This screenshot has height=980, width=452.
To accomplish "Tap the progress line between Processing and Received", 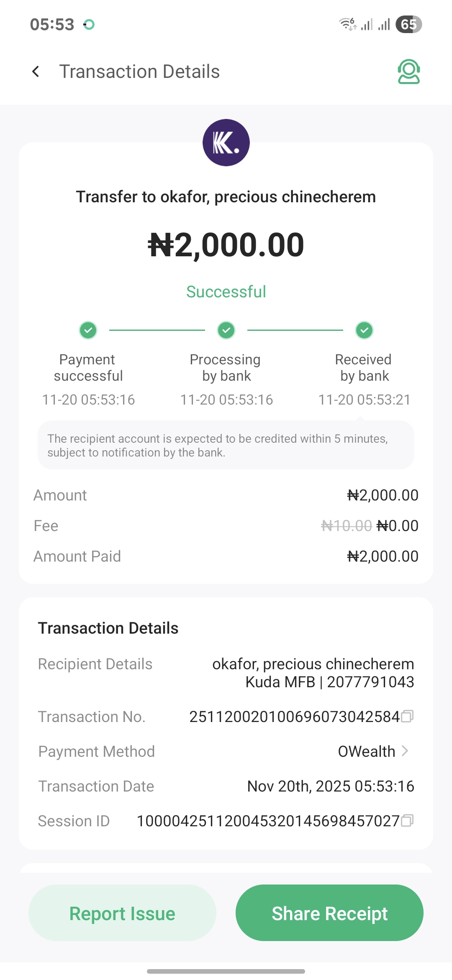I will pyautogui.click(x=295, y=330).
